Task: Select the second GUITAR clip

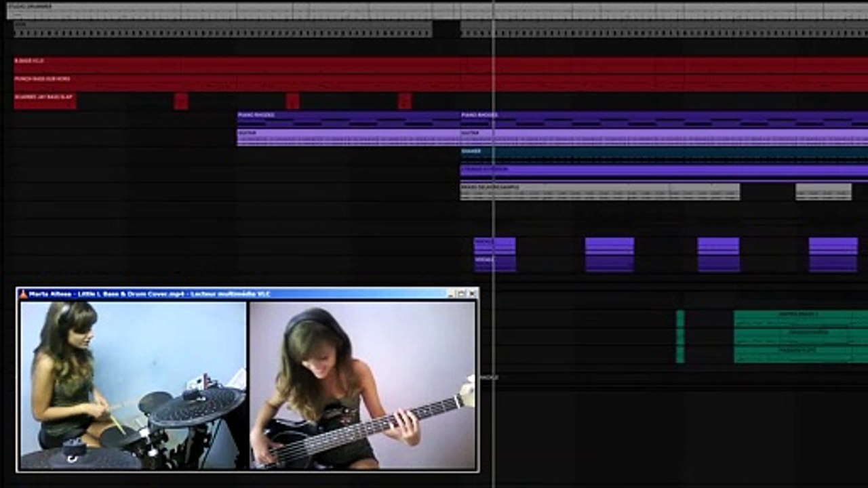Action: click(x=664, y=138)
